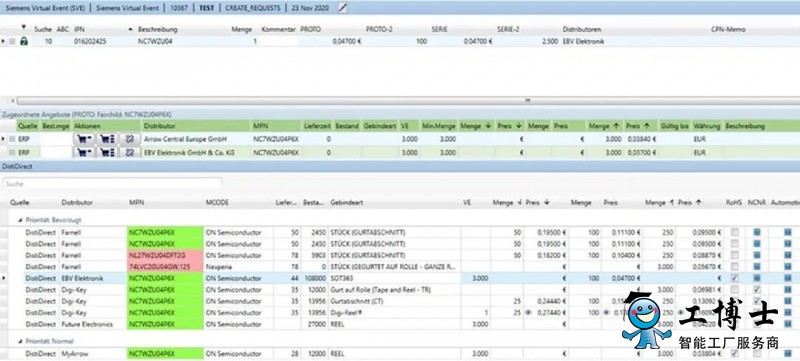Click the red MPN cell '74LVC2GU04GW,125'

coord(165,267)
